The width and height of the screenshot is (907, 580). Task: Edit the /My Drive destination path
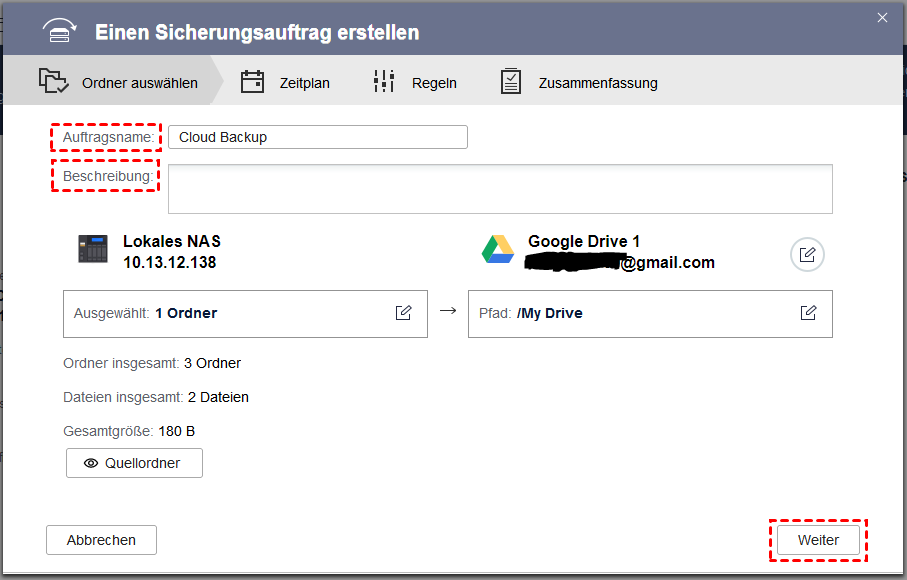pyautogui.click(x=808, y=313)
